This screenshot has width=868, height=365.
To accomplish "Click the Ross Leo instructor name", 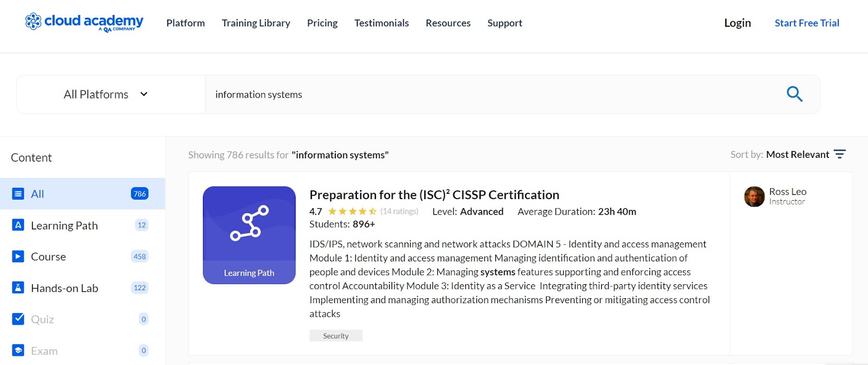I will pyautogui.click(x=788, y=191).
